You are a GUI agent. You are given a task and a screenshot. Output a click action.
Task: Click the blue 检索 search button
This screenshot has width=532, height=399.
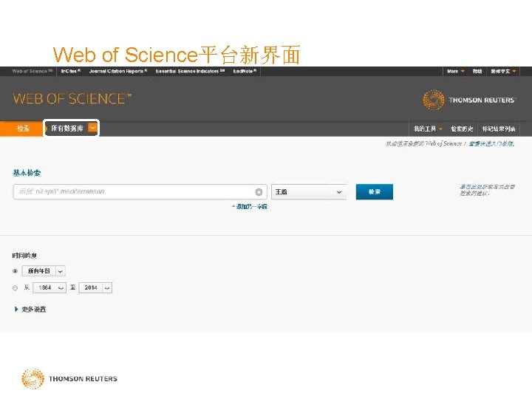pyautogui.click(x=374, y=191)
